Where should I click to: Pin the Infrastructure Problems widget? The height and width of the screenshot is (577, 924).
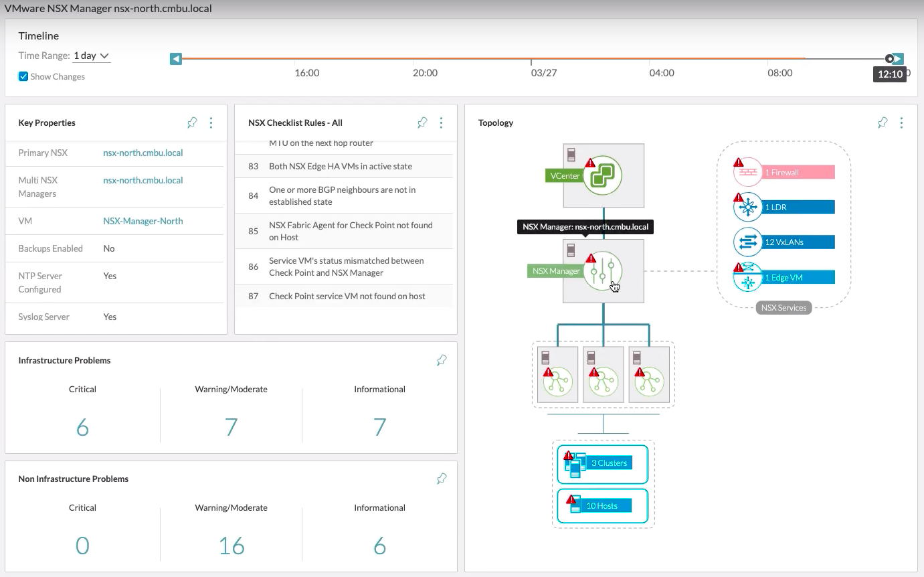coord(442,360)
